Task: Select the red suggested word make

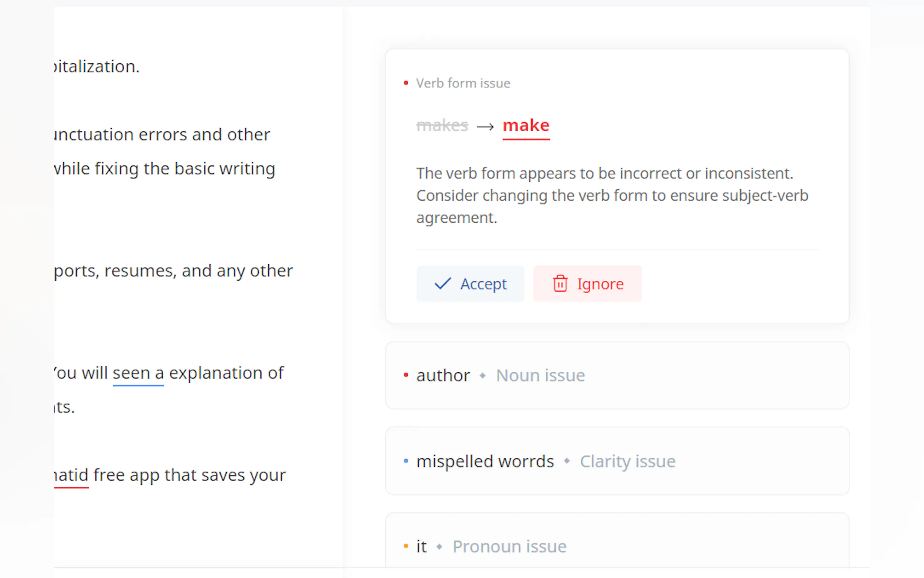Action: [526, 125]
